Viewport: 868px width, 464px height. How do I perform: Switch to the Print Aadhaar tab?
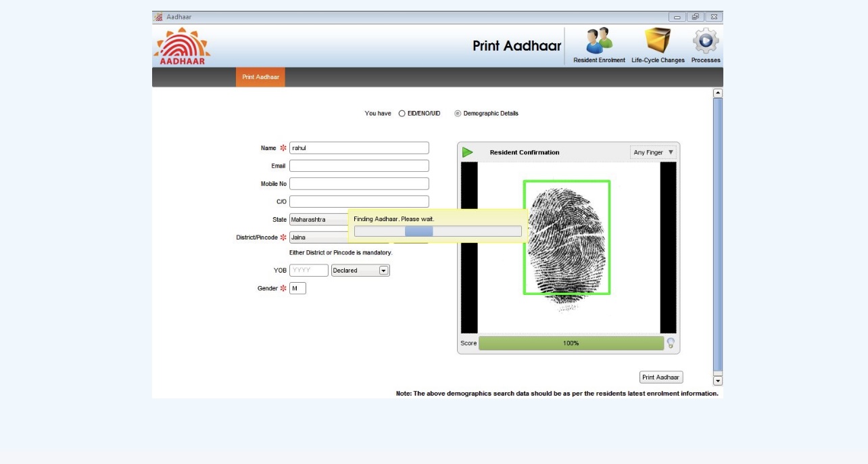(x=260, y=77)
